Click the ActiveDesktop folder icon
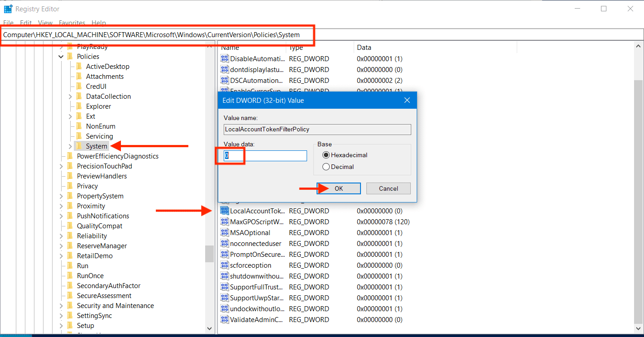Image resolution: width=644 pixels, height=337 pixels. coord(79,66)
